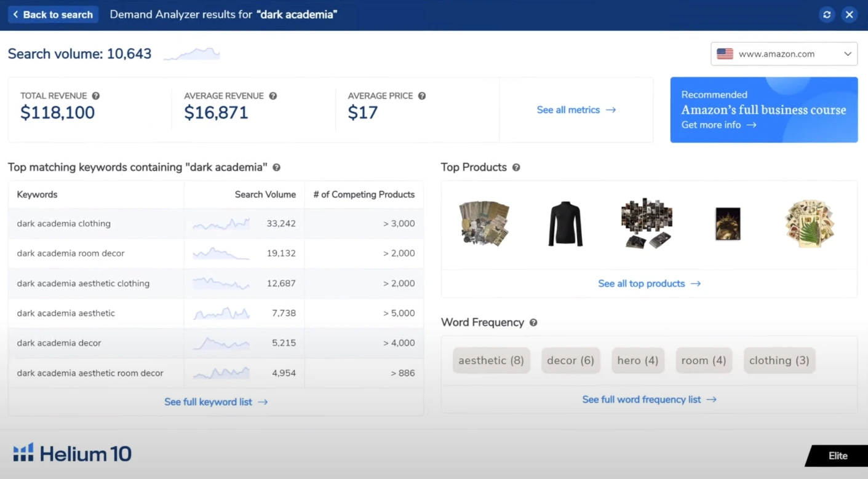
Task: Open See all top products link
Action: pos(649,283)
